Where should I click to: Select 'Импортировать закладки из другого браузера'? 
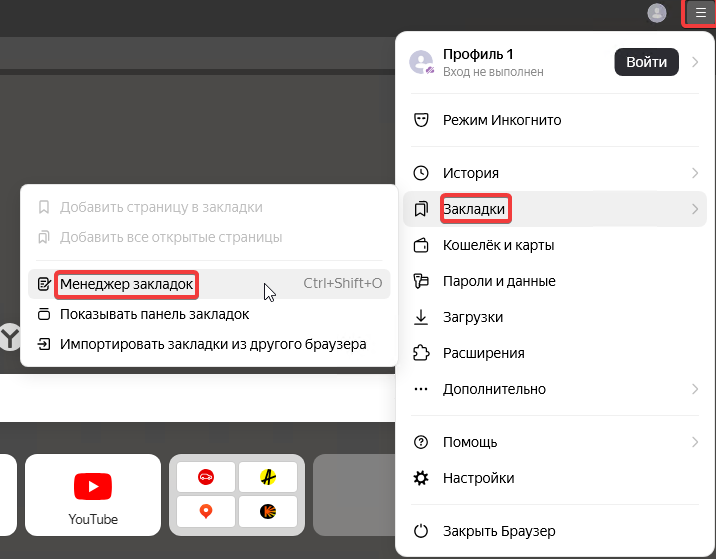click(212, 344)
